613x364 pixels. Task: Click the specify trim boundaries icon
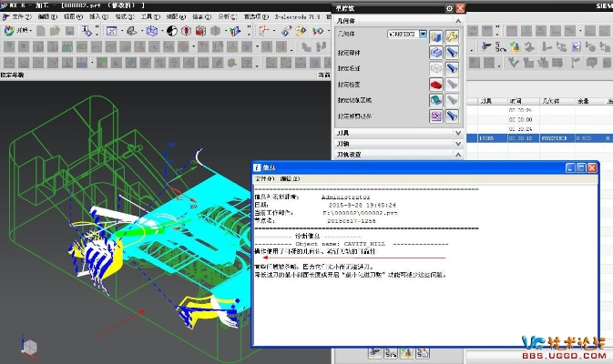pyautogui.click(x=435, y=116)
